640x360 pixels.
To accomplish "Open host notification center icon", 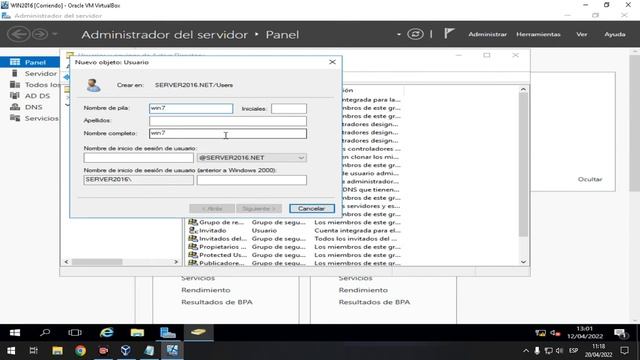I will (624, 351).
